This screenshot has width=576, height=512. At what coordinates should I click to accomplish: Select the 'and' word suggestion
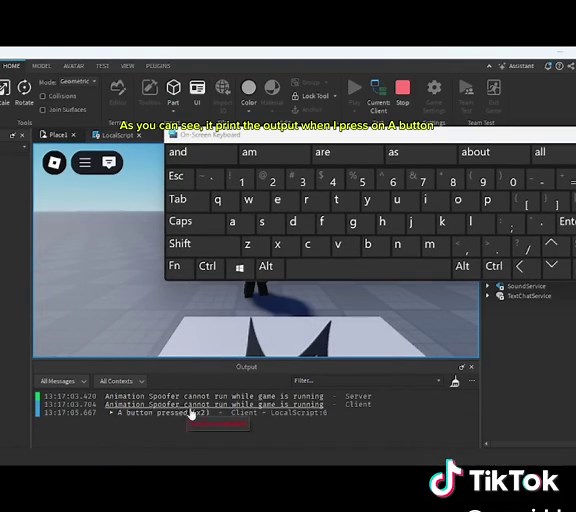point(201,153)
